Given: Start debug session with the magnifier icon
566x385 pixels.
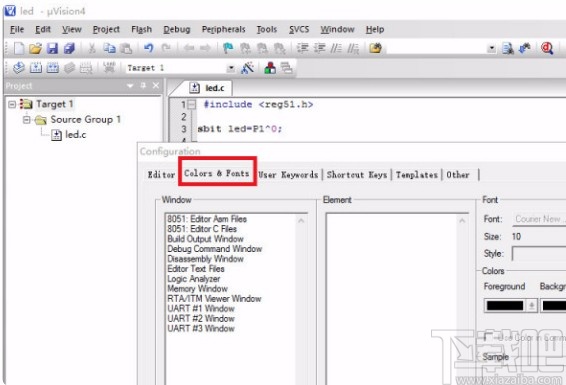Looking at the screenshot, I should [547, 48].
